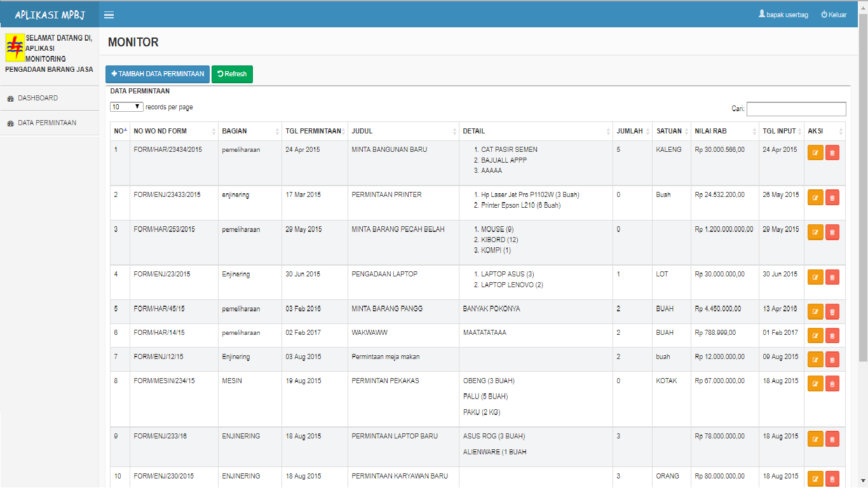This screenshot has width=868, height=488.
Task: Sort table by NO column
Action: pyautogui.click(x=119, y=132)
